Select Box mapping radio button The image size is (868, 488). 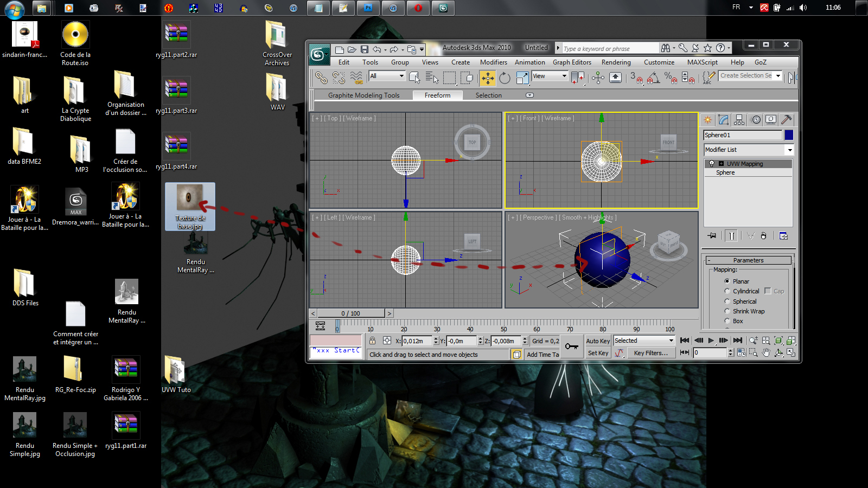(727, 321)
